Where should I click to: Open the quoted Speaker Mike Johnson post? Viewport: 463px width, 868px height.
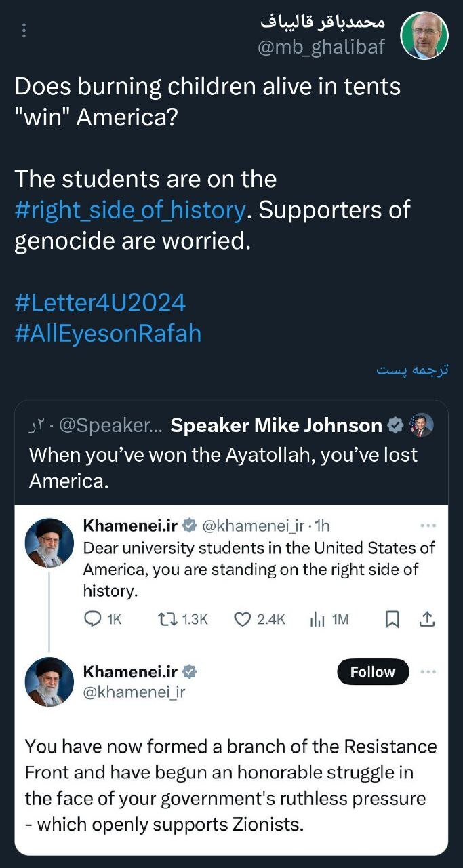coord(231,453)
